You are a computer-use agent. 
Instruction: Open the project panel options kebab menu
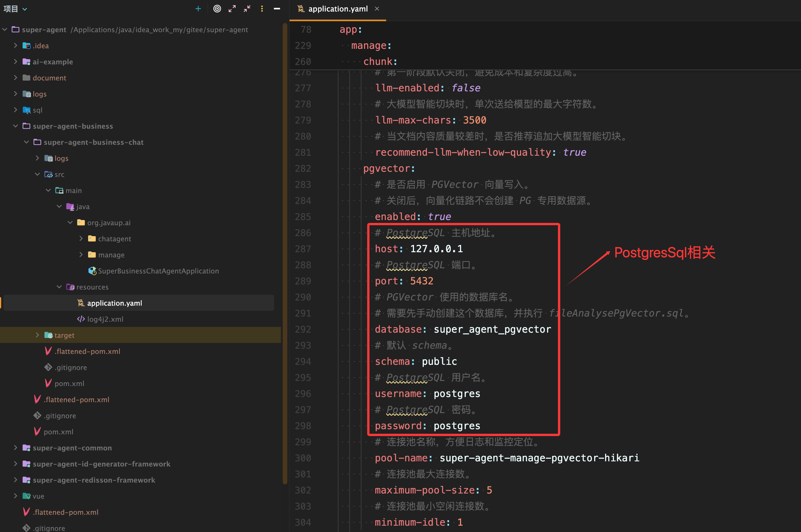(x=262, y=9)
